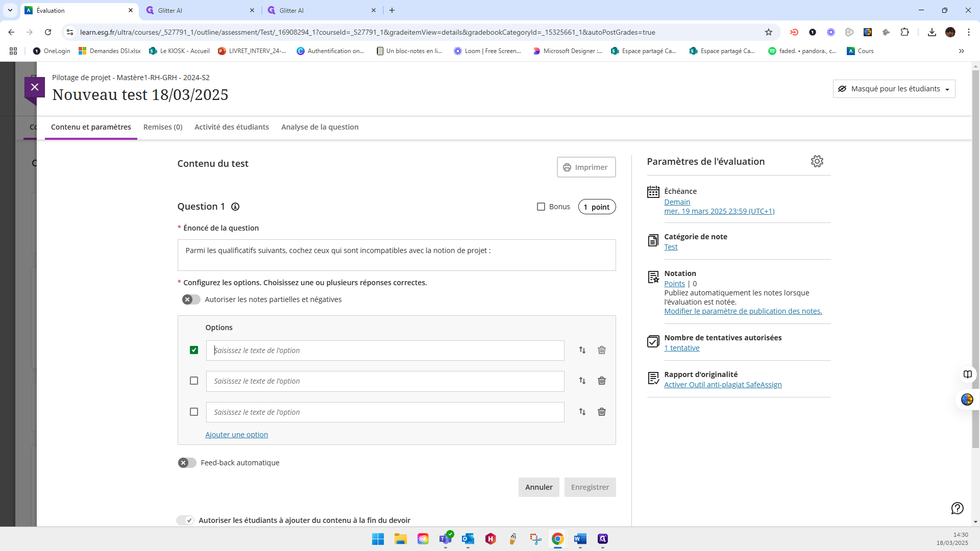Click the first option text field
The width and height of the screenshot is (980, 551).
coord(385,350)
